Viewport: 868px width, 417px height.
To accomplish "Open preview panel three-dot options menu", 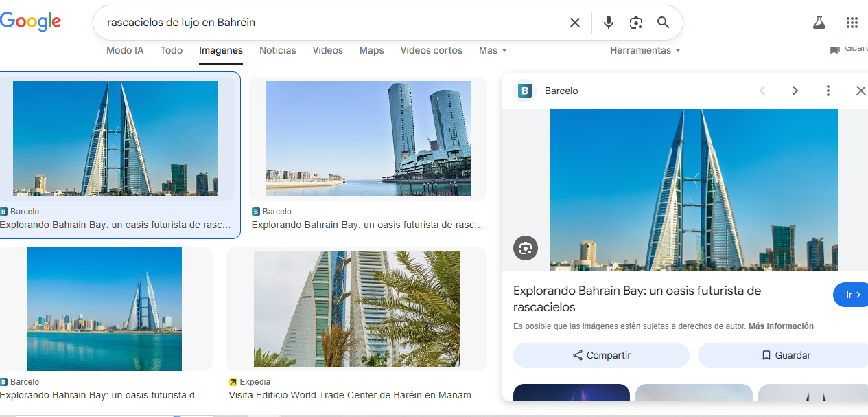I will pyautogui.click(x=828, y=91).
